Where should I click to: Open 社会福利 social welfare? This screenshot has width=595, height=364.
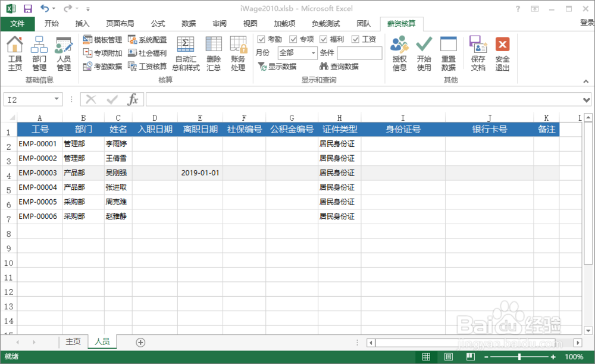click(x=147, y=53)
